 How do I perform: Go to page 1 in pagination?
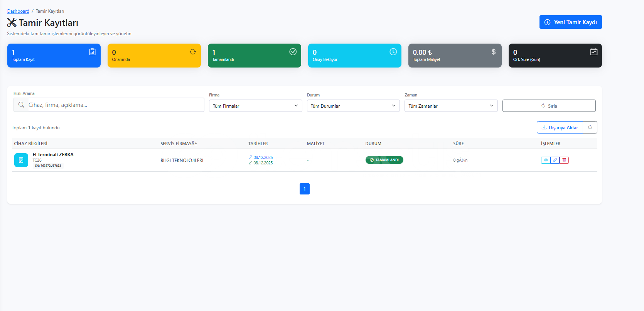(x=305, y=189)
